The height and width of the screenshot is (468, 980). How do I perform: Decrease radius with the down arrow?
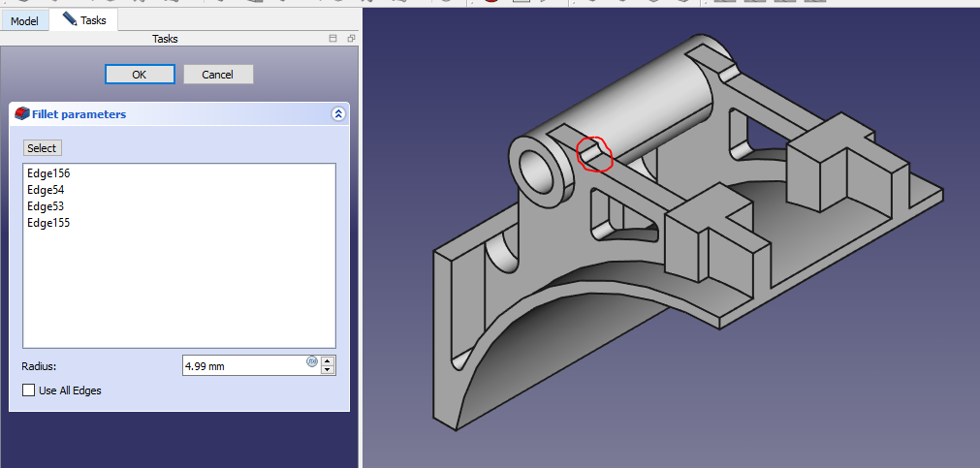(328, 370)
